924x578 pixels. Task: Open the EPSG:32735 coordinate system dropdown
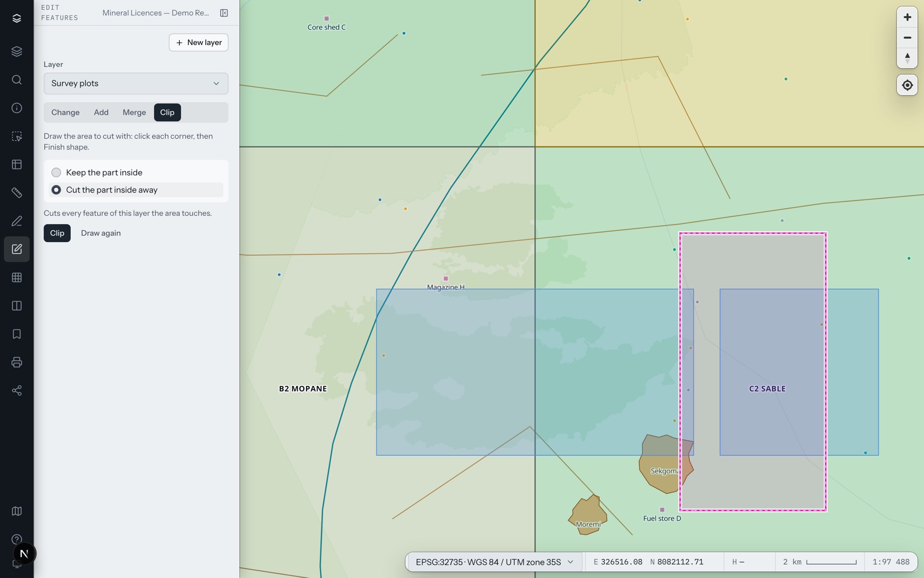tap(494, 562)
